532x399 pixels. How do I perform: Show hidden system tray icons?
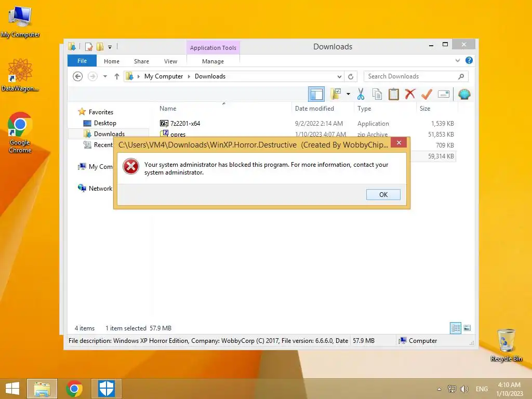[x=439, y=389]
